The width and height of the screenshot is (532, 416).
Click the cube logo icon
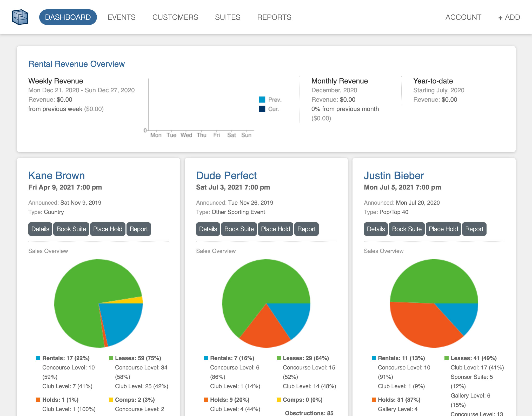pyautogui.click(x=20, y=17)
